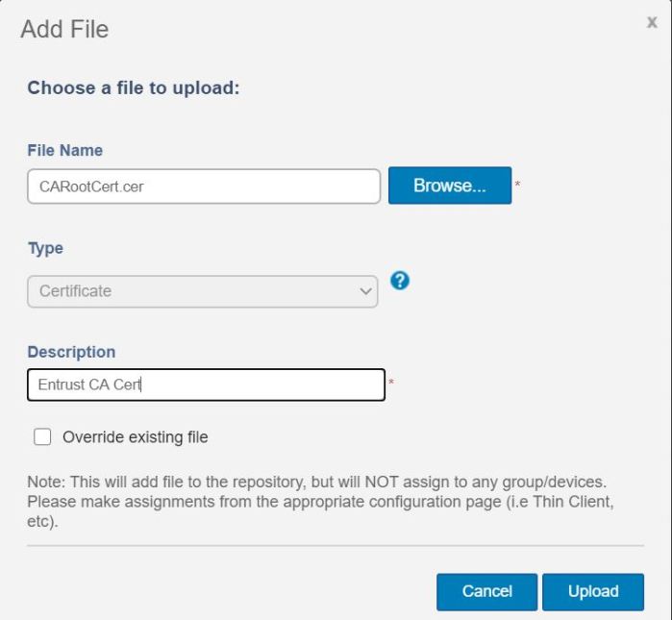Viewport: 672px width, 620px height.
Task: Click the red asterisk beside Browse button
Action: pos(518,183)
